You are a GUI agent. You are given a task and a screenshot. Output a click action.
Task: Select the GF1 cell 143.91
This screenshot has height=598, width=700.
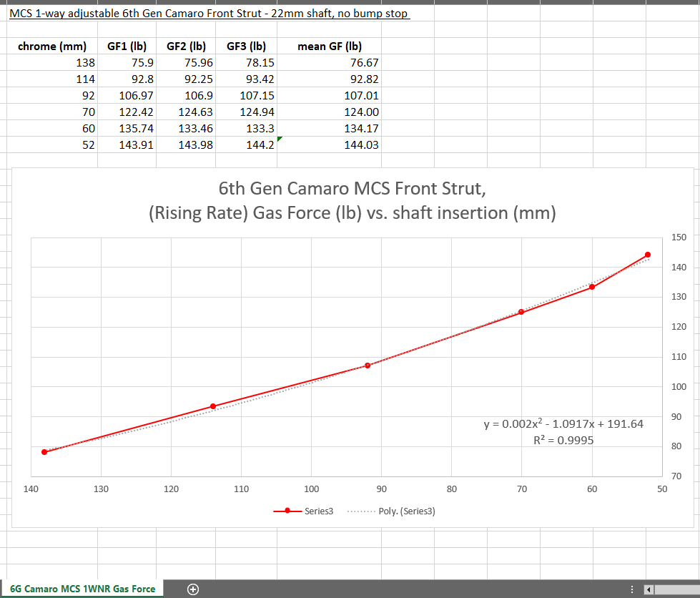click(127, 144)
